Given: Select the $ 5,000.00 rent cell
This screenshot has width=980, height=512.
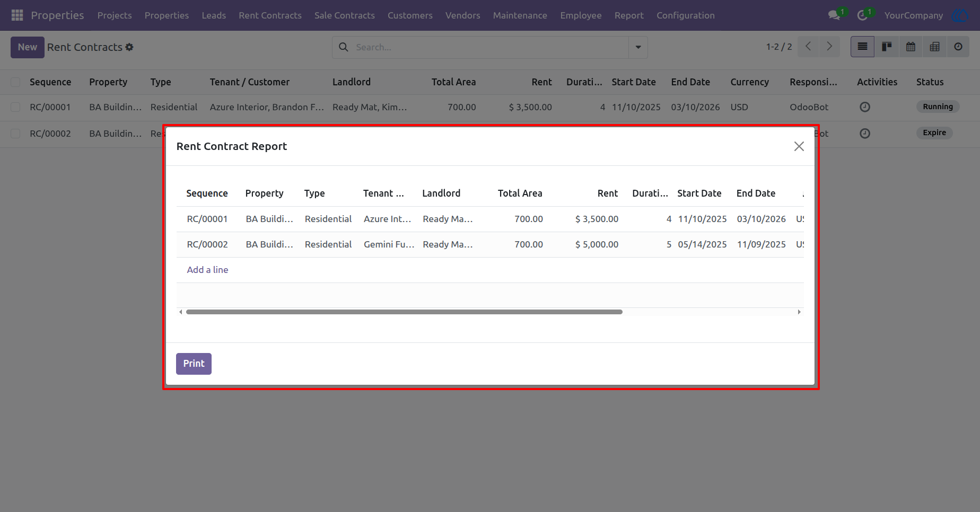Looking at the screenshot, I should coord(597,244).
